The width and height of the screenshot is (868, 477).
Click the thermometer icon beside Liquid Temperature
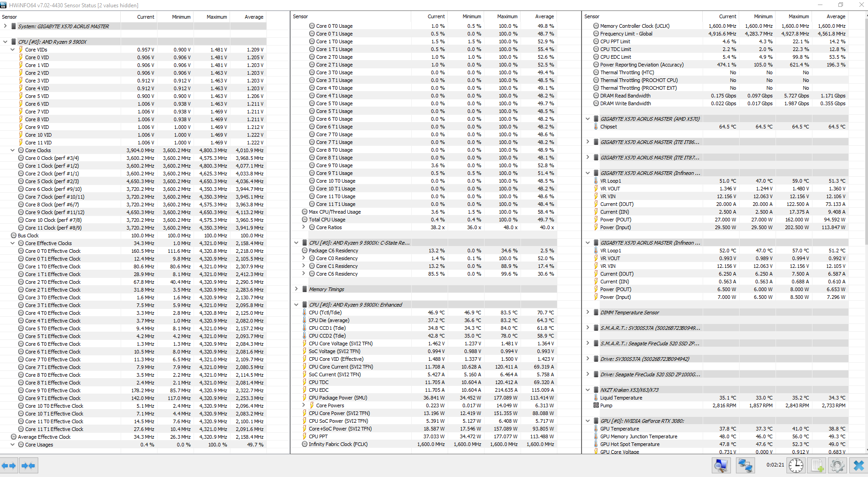(596, 398)
